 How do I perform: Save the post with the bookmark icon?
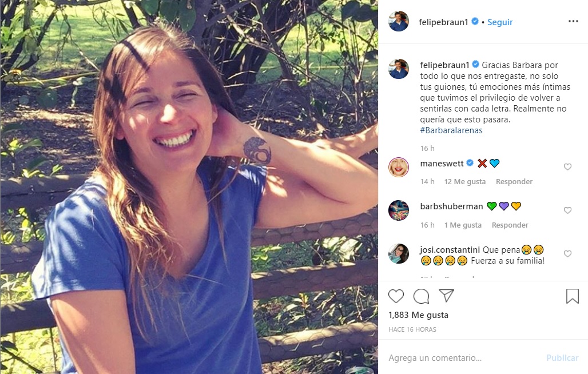(x=573, y=296)
